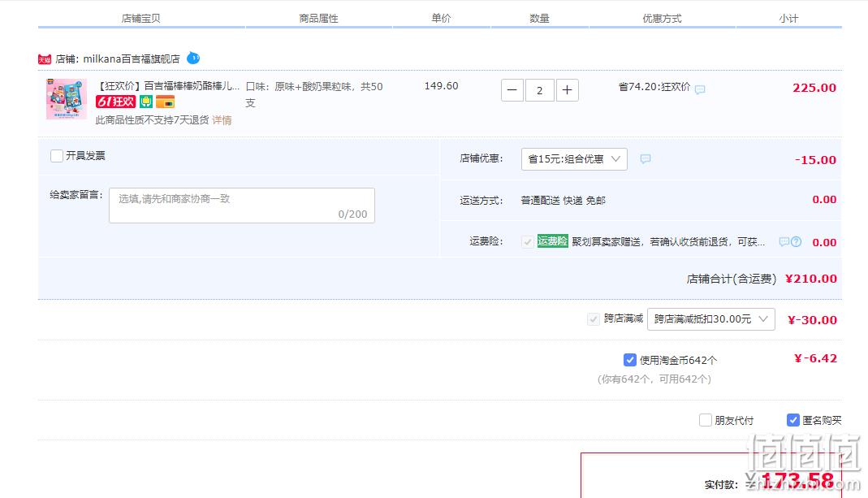
Task: Open the comment icon next to 狂欢价 discount
Action: tap(700, 89)
